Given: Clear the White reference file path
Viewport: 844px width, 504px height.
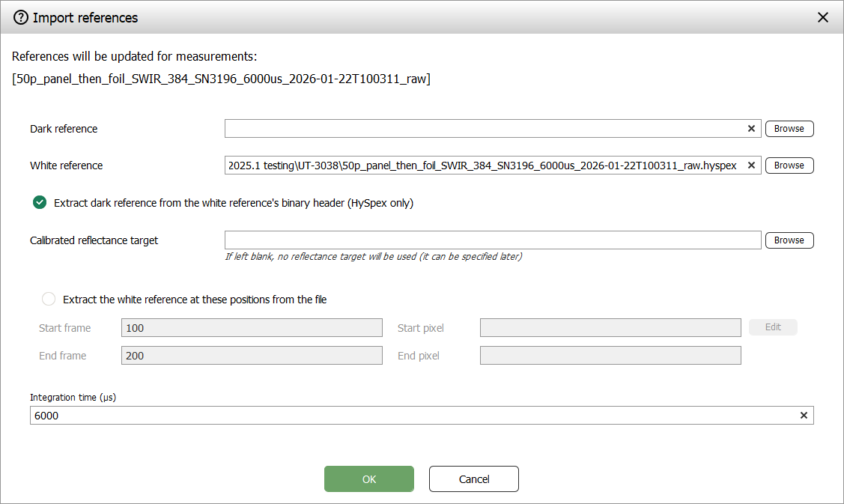Looking at the screenshot, I should coord(751,166).
